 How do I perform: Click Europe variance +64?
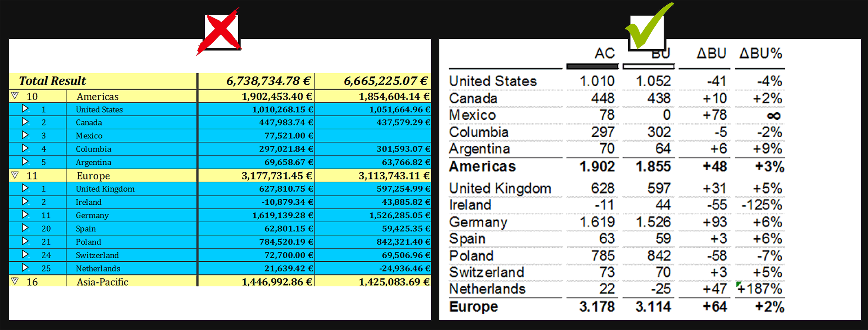[x=715, y=307]
